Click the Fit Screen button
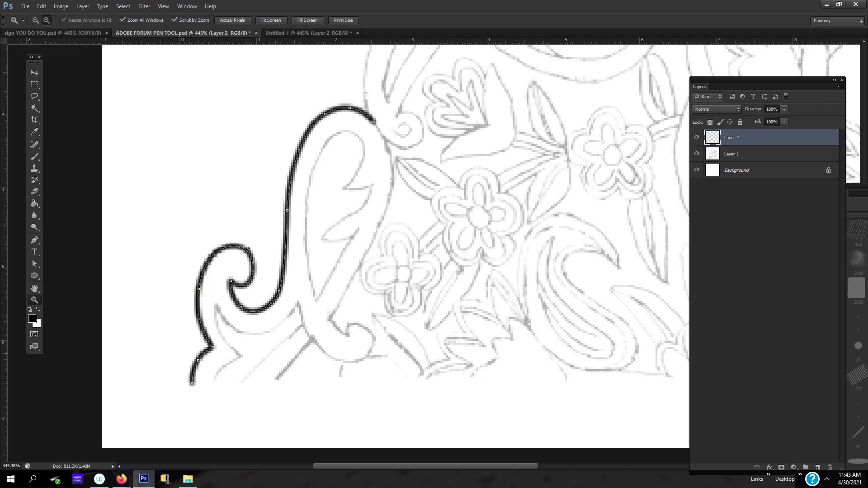This screenshot has width=868, height=488. (271, 20)
